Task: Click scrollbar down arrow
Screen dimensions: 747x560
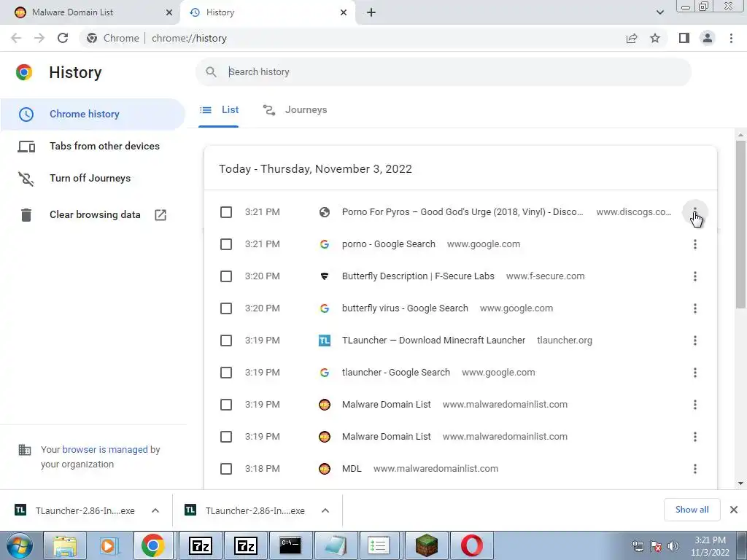Action: click(740, 483)
